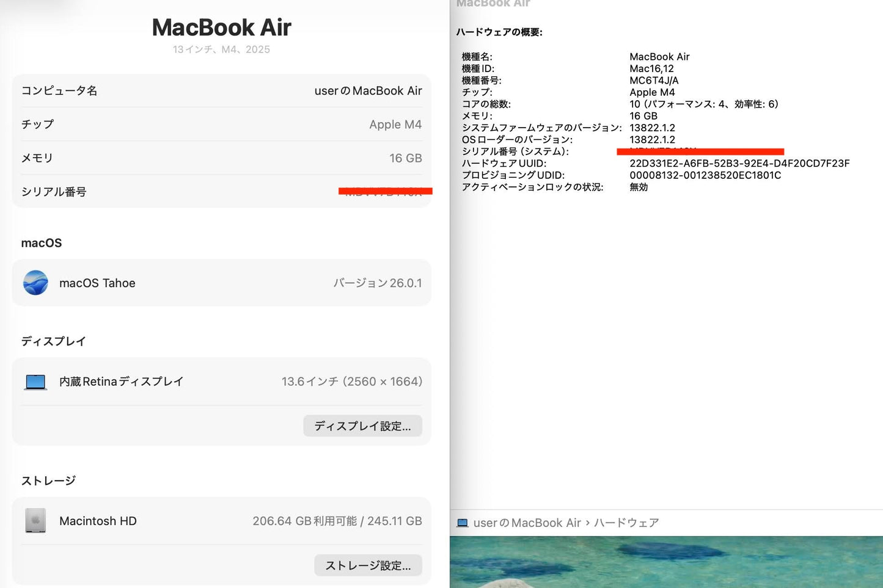The height and width of the screenshot is (588, 883).
Task: Click the プロビジョニングUDID: label
Action: tap(513, 175)
